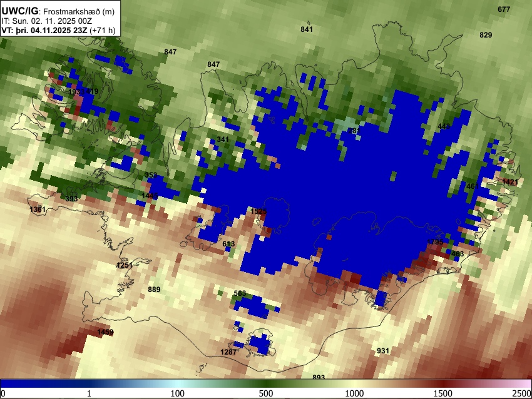This screenshot has height=399, width=532.
Task: Click the 'IT: Sun. 02. 11. 2025 00Z' line
Action: click(46, 21)
